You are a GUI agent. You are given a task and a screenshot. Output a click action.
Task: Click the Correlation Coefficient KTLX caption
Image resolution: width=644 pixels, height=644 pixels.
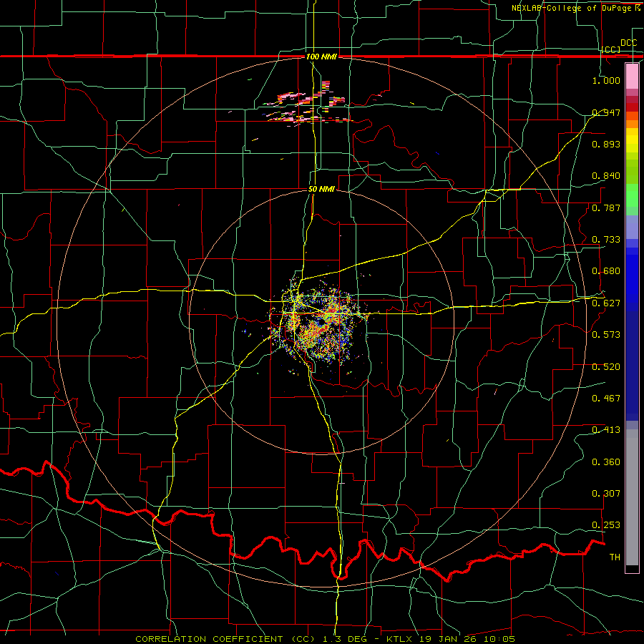pyautogui.click(x=325, y=639)
